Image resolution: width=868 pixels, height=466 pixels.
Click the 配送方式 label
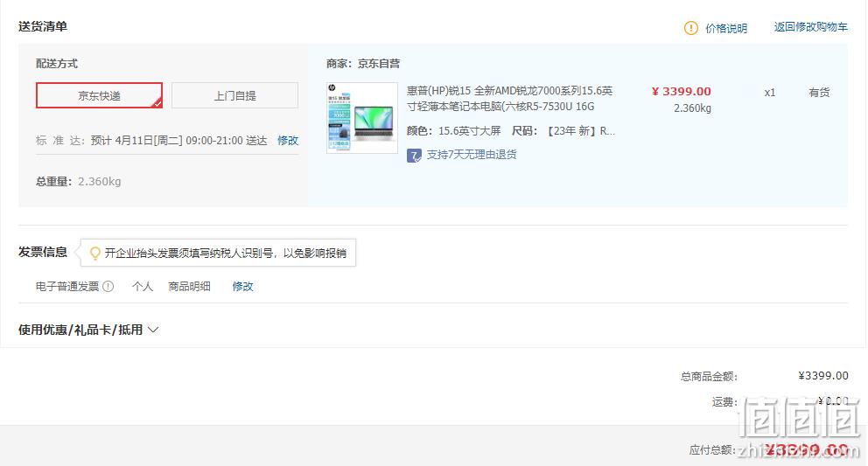pyautogui.click(x=57, y=64)
